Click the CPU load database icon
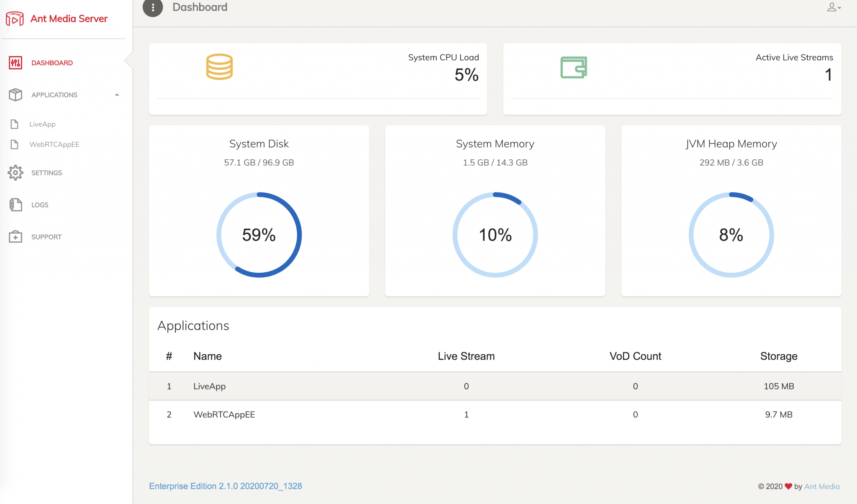The image size is (857, 504). click(x=219, y=67)
